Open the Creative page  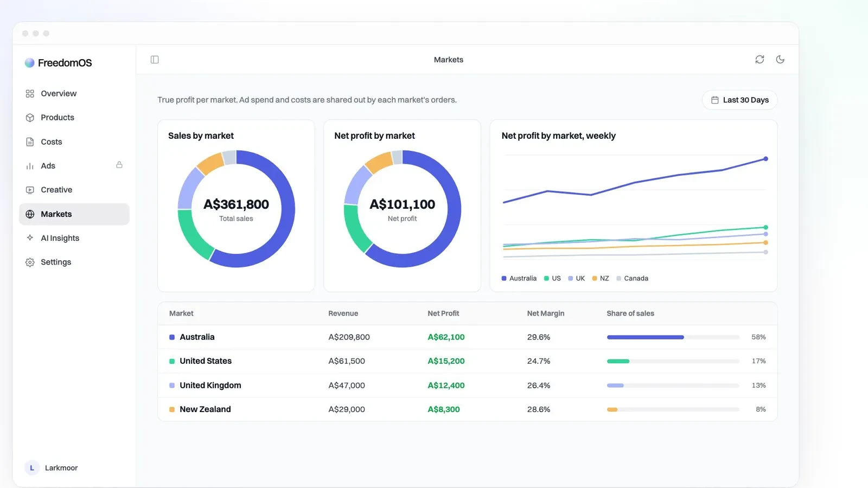[x=74, y=190]
